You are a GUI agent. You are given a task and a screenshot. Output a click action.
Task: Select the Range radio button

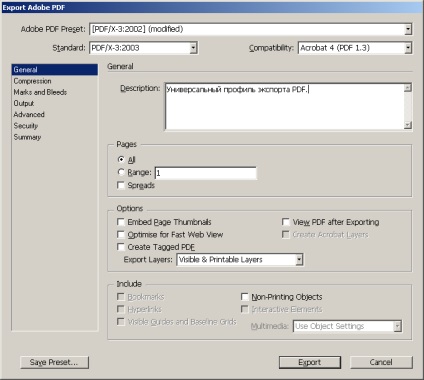[121, 172]
